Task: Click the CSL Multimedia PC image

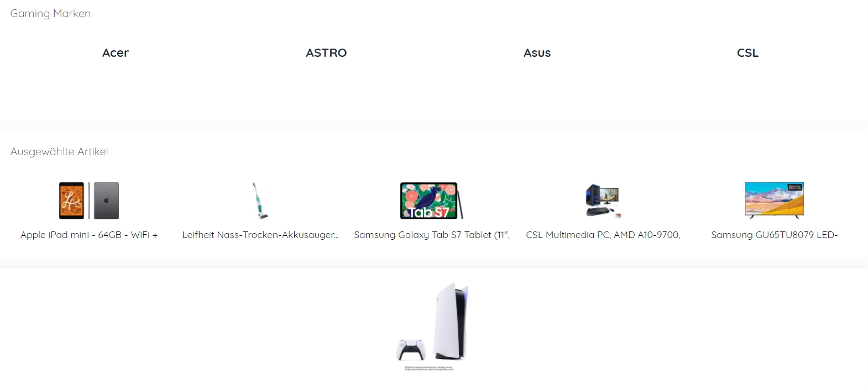Action: coord(603,201)
